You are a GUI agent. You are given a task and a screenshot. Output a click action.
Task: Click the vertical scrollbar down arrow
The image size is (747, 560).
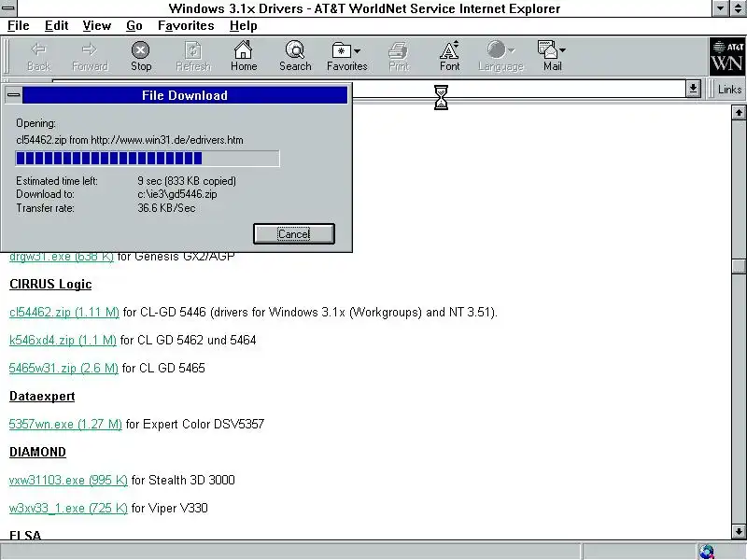coord(739,531)
